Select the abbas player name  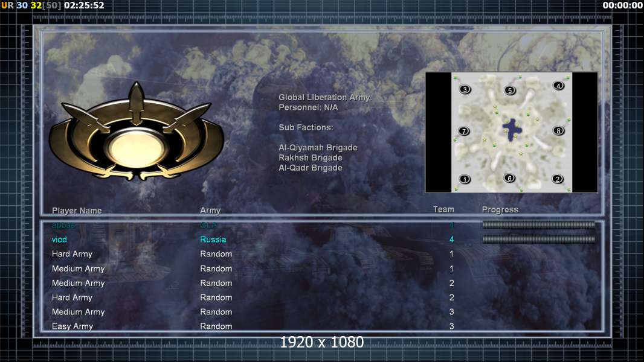pyautogui.click(x=63, y=225)
